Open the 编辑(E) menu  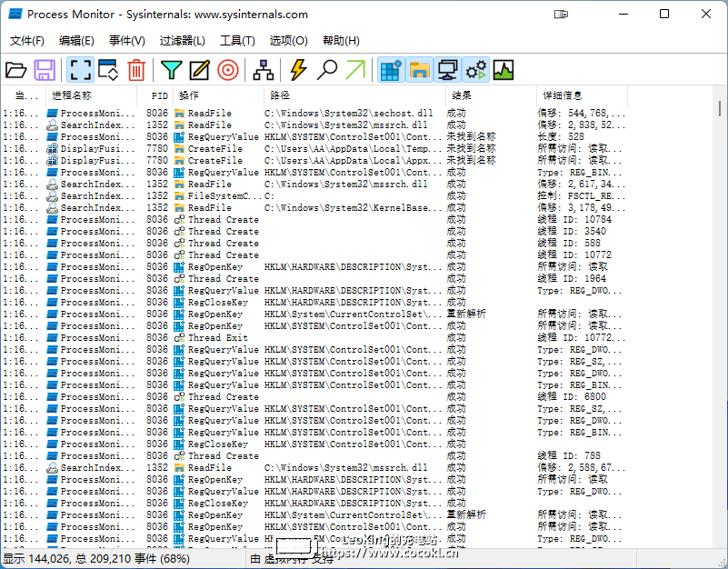(x=76, y=41)
